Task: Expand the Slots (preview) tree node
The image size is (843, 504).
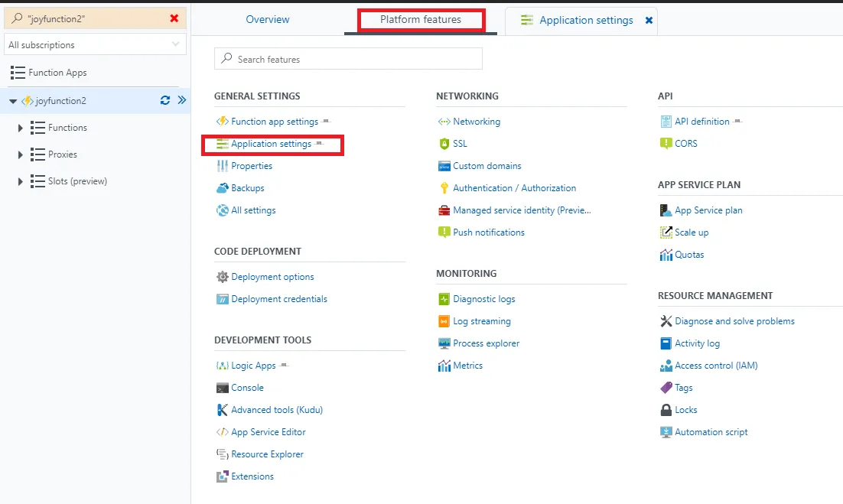Action: point(20,181)
